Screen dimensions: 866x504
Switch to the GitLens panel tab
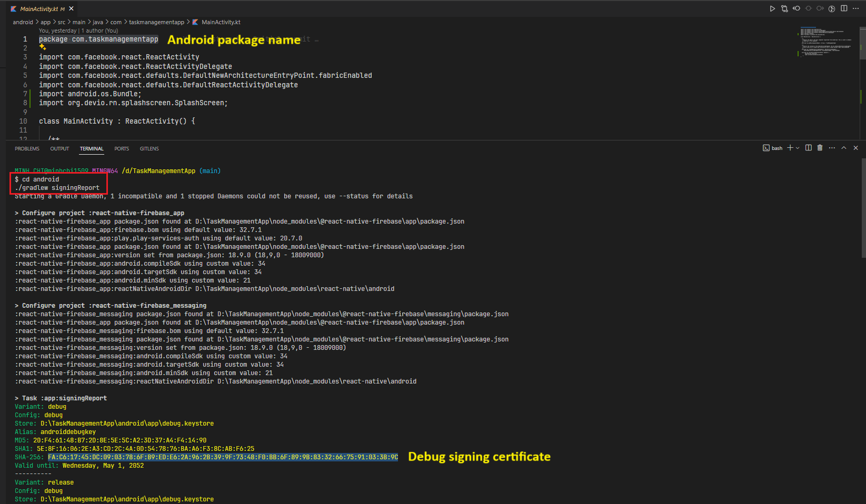coord(149,149)
